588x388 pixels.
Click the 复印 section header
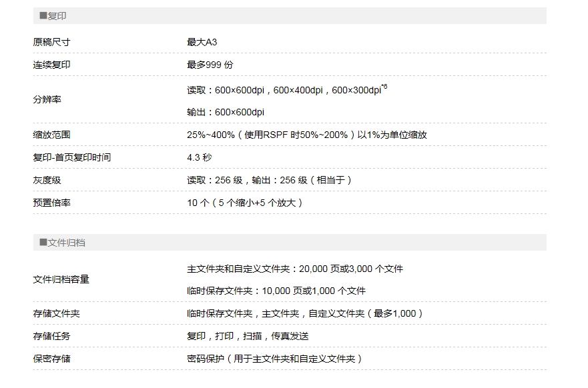pyautogui.click(x=53, y=16)
